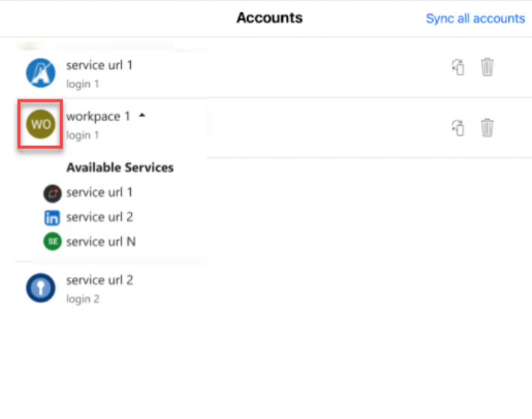Open service url N under Available Services
Viewport: 532px width, 419px height.
101,242
